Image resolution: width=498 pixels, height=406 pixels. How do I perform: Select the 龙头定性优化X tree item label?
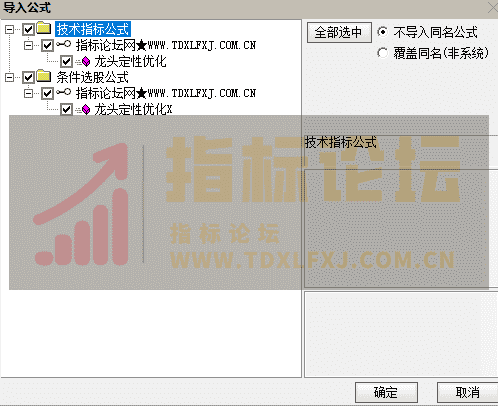point(133,109)
